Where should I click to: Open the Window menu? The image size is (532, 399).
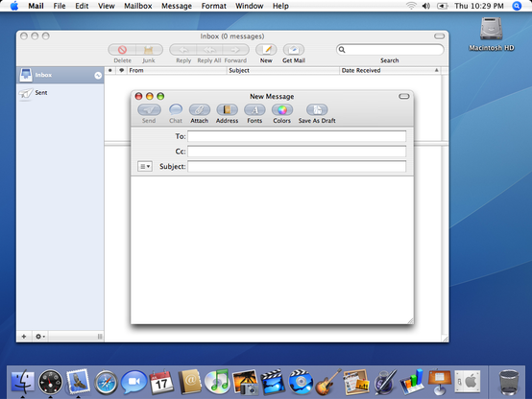(250, 6)
